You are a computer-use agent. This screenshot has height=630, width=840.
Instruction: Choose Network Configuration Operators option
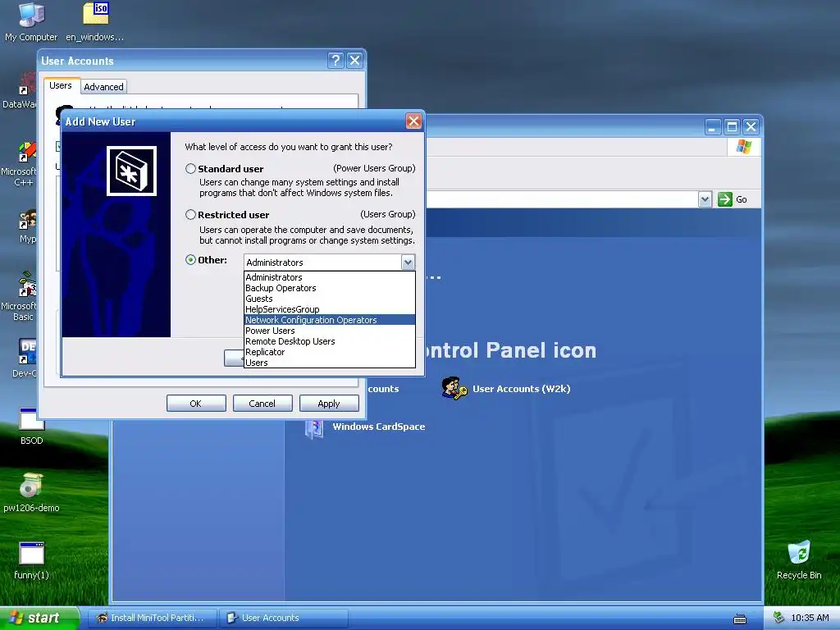tap(330, 320)
